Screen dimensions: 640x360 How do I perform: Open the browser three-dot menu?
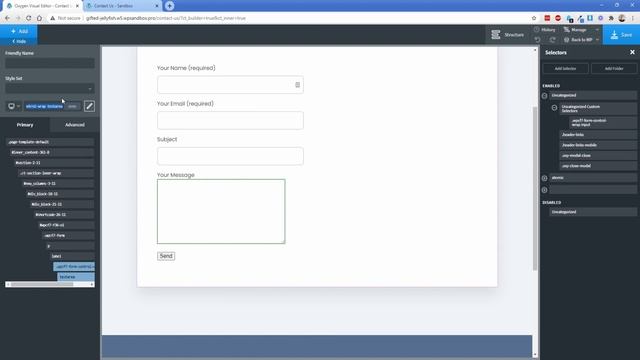[633, 18]
